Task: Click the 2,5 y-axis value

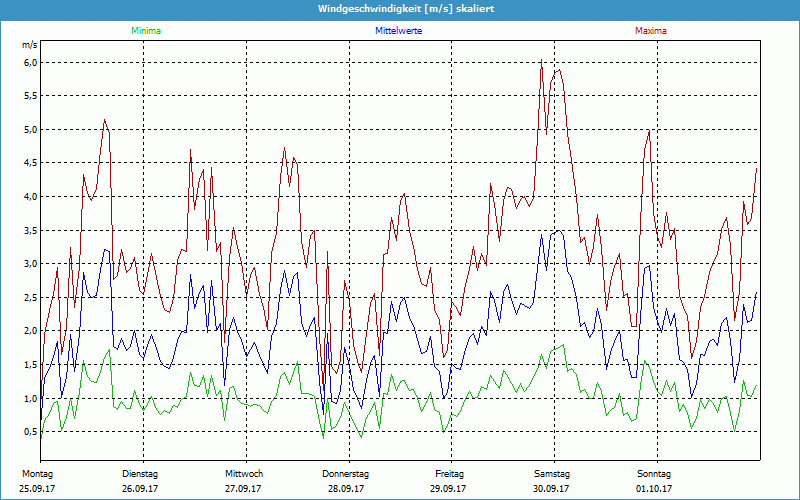Action: (31, 297)
